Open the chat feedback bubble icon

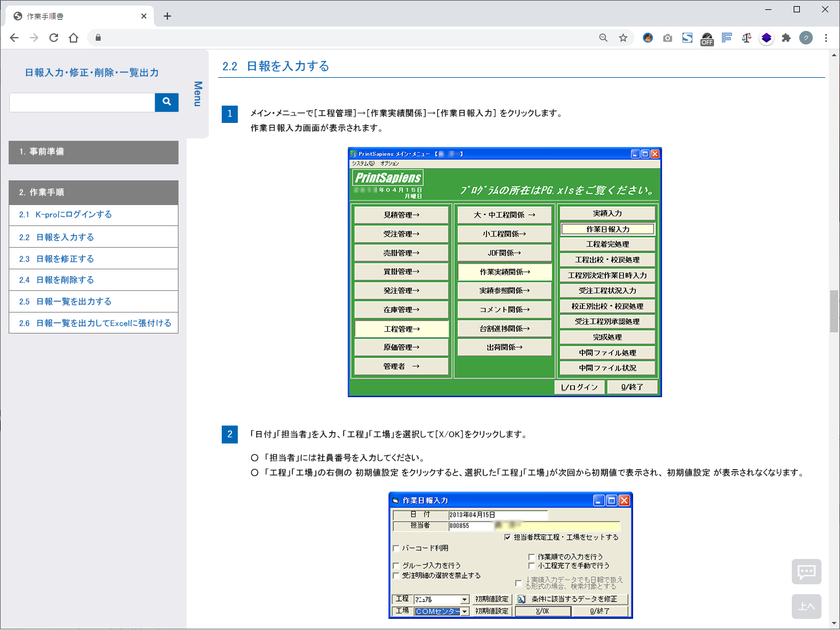click(x=806, y=571)
